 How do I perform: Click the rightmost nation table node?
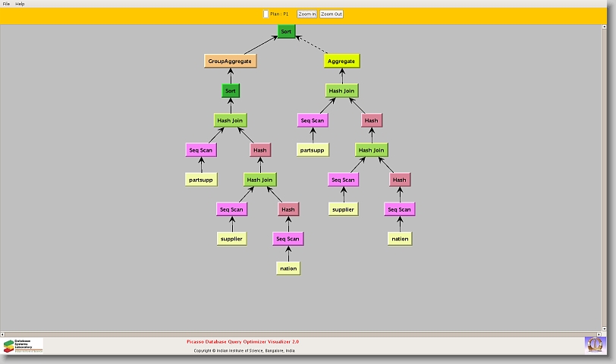(x=400, y=239)
